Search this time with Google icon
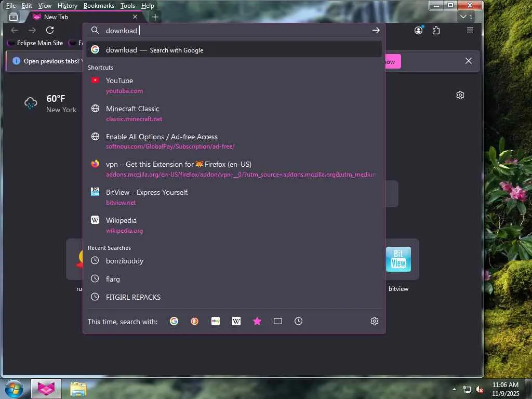The image size is (532, 399). [174, 321]
